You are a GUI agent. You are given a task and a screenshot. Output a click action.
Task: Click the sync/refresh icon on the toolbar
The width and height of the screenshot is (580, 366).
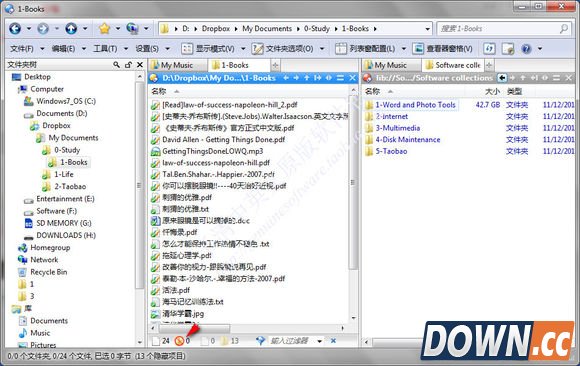pyautogui.click(x=489, y=48)
